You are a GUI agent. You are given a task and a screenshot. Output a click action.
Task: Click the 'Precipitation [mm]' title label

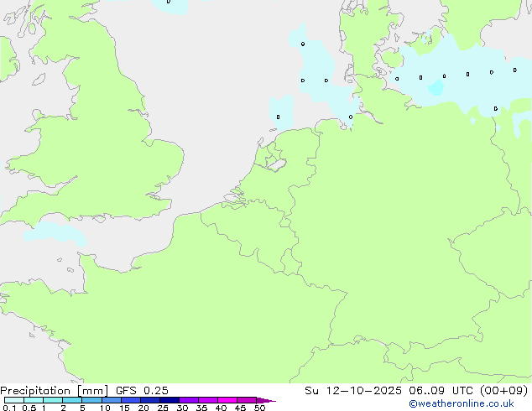tap(54, 391)
